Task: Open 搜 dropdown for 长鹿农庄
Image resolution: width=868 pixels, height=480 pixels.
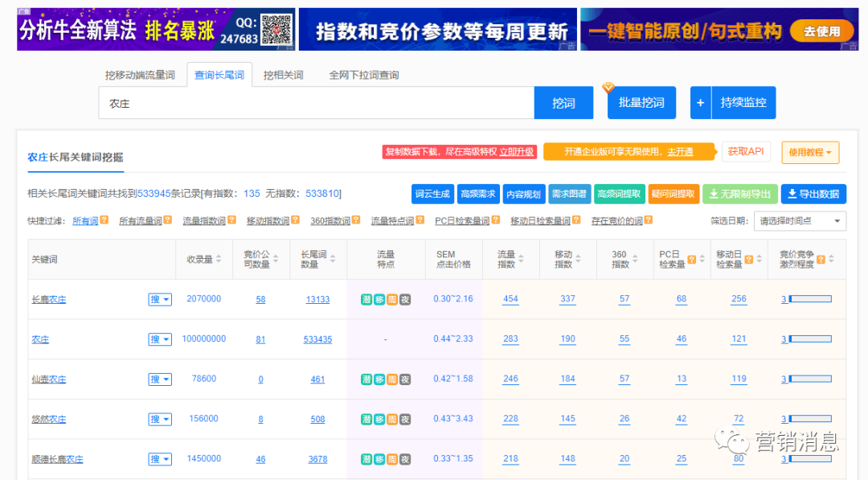Action: tap(160, 300)
